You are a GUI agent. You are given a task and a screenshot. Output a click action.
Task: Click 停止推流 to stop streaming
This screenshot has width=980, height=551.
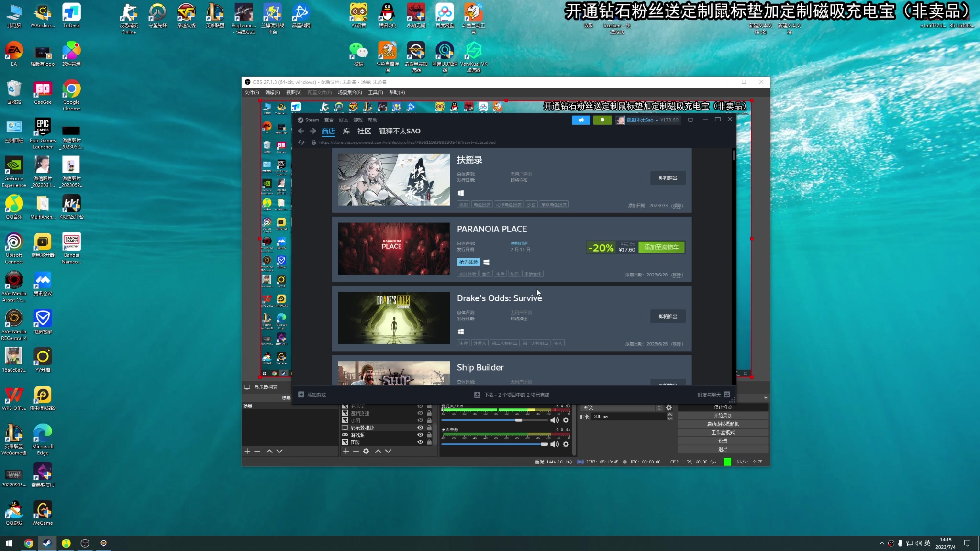[723, 408]
